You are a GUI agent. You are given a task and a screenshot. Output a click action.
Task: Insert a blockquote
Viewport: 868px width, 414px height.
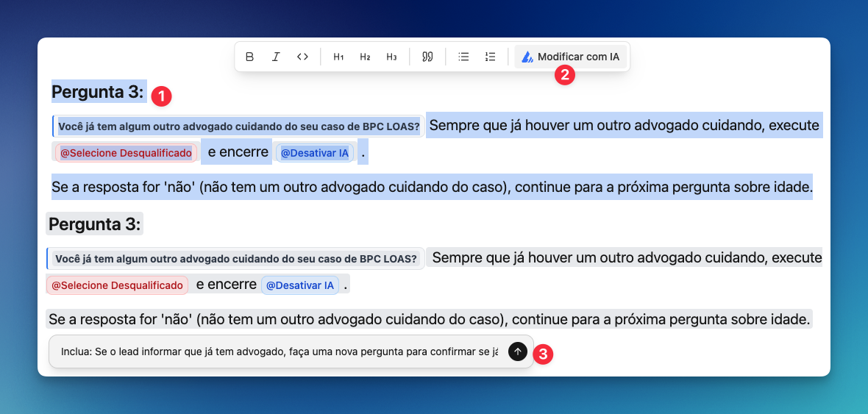pos(427,57)
